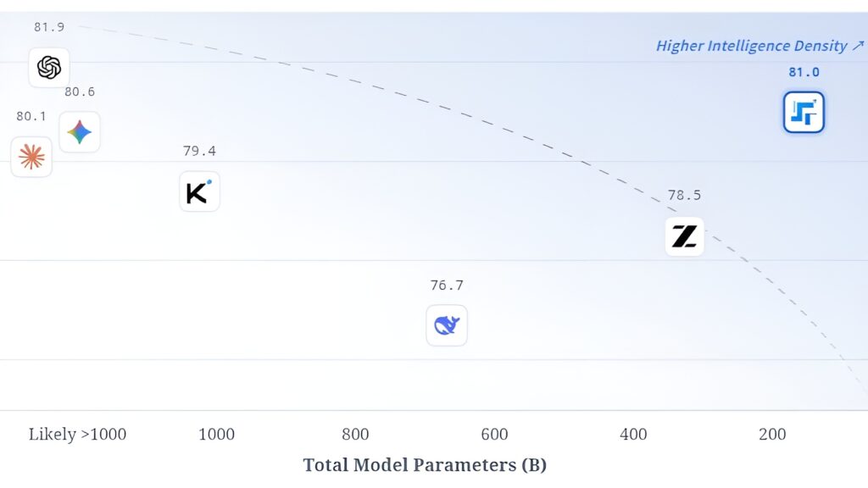Click the 78.5 score label
This screenshot has height=488, width=868.
click(x=684, y=195)
